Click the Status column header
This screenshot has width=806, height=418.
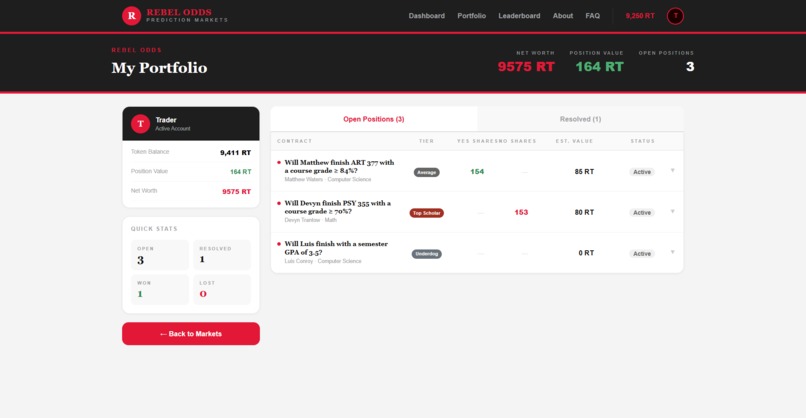pyautogui.click(x=643, y=141)
